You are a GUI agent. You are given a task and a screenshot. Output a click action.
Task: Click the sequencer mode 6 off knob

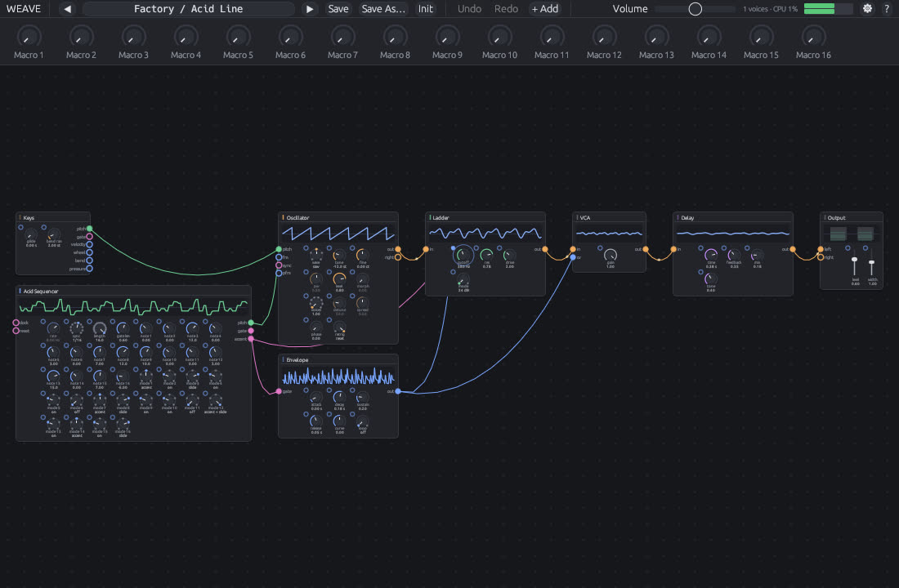(76, 401)
